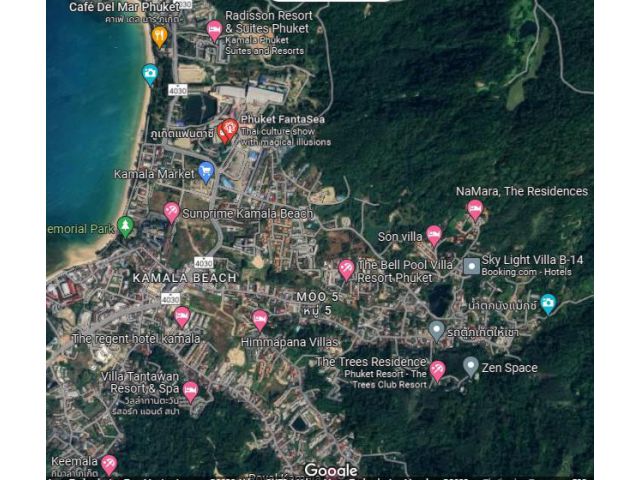640x480 pixels.
Task: Open the Keemala resort pin
Action: point(109,465)
